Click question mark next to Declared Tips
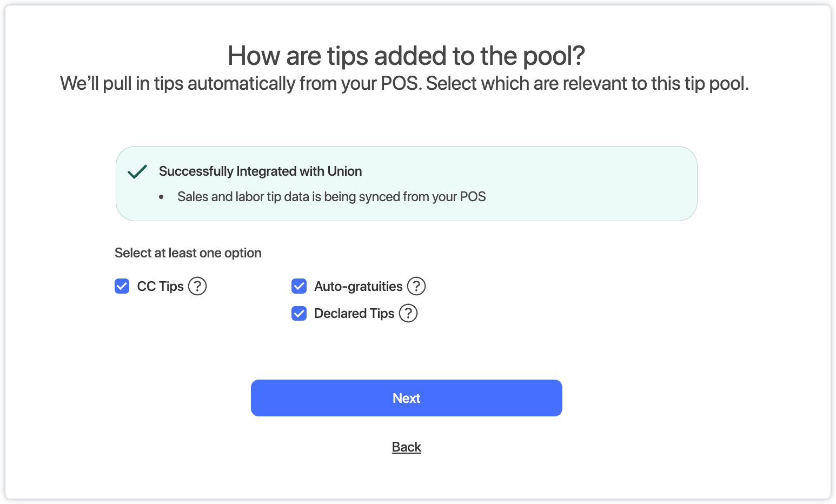 tap(408, 313)
